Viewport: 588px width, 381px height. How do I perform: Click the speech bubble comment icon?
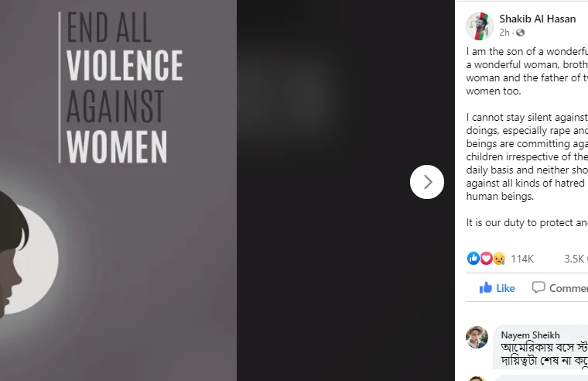[538, 287]
